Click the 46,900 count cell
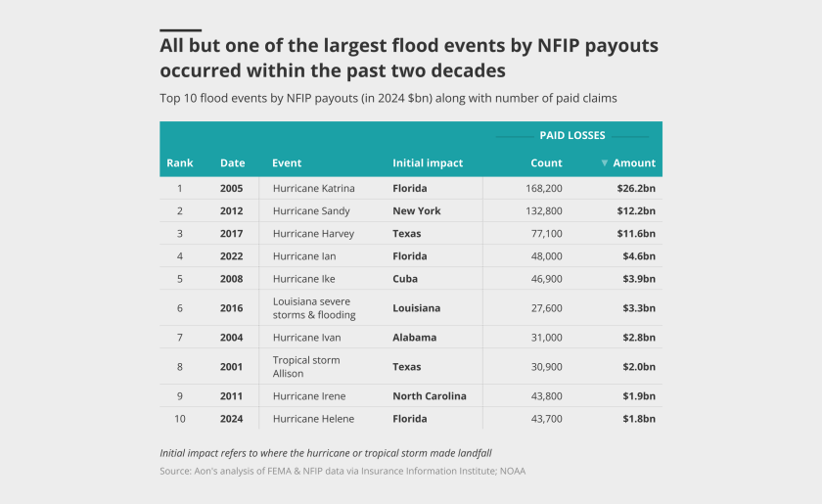 (x=546, y=279)
